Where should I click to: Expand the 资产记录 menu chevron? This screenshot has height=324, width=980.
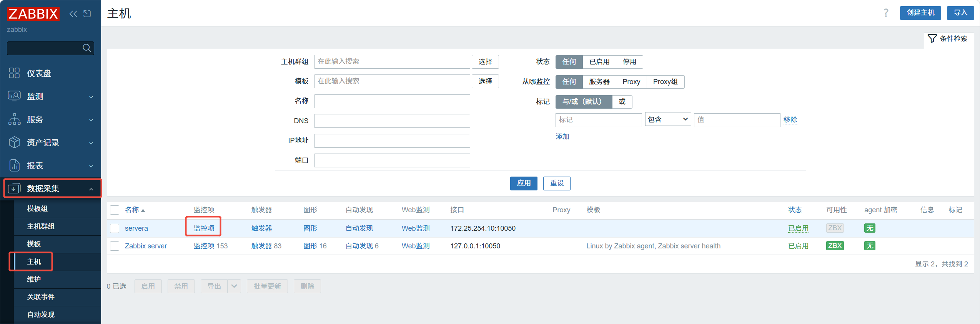[x=91, y=143]
